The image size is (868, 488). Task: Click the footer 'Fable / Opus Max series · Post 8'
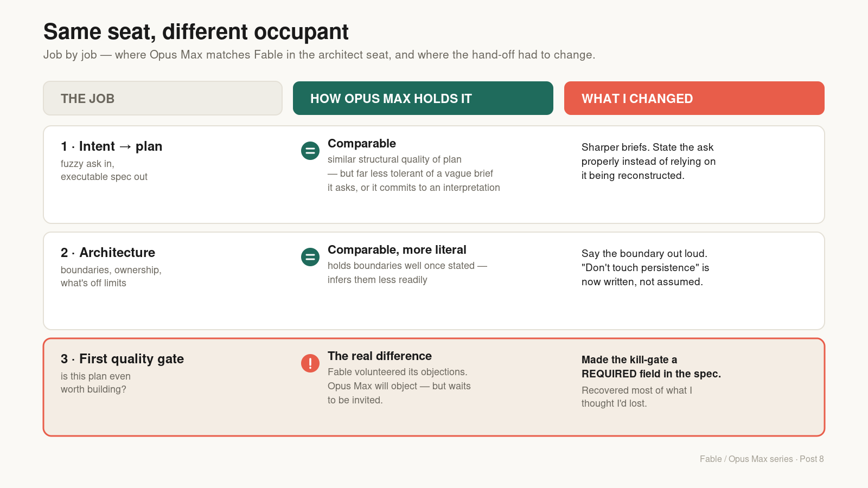coord(762,459)
